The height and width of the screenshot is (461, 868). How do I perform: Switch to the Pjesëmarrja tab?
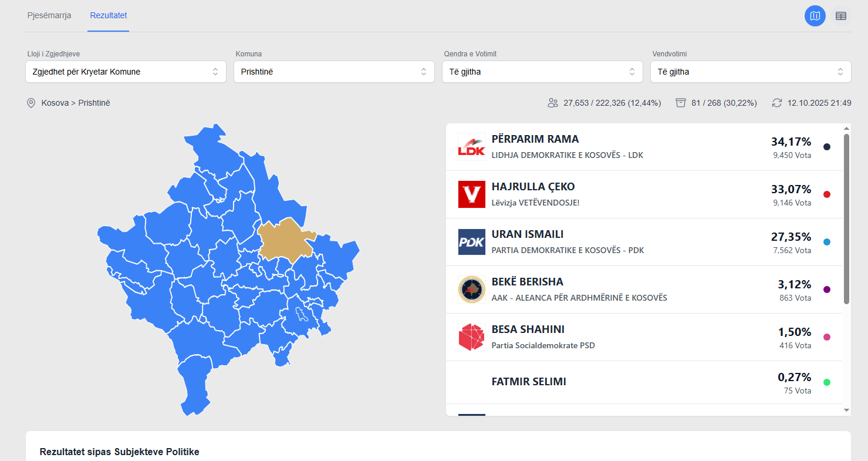[x=49, y=15]
